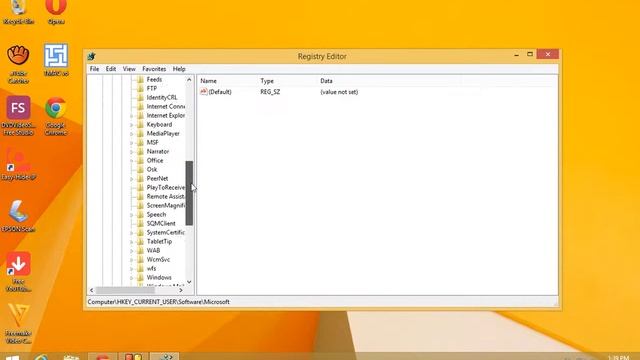Open the Google Chrome desktop shortcut

coord(56,116)
